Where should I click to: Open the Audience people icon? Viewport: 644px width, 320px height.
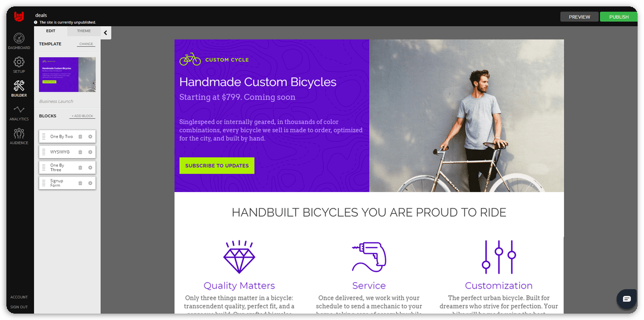coord(19,133)
